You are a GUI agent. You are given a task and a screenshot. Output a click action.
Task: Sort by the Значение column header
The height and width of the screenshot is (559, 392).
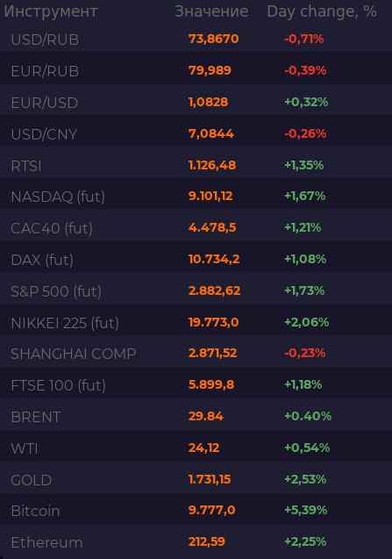[211, 11]
